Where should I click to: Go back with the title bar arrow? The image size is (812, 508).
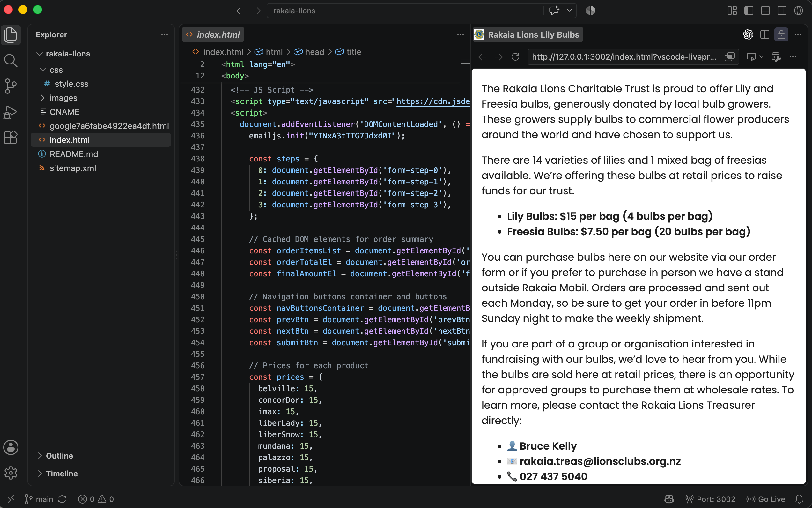240,11
